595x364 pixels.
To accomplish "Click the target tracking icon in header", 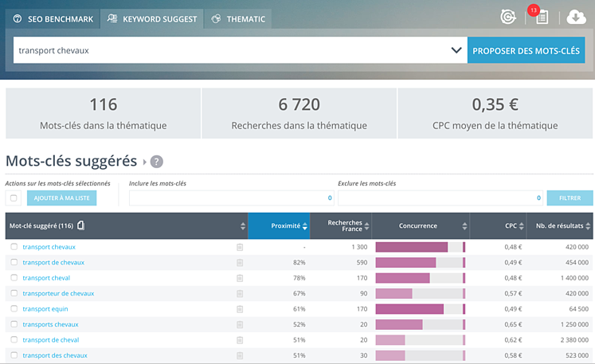I will [507, 17].
